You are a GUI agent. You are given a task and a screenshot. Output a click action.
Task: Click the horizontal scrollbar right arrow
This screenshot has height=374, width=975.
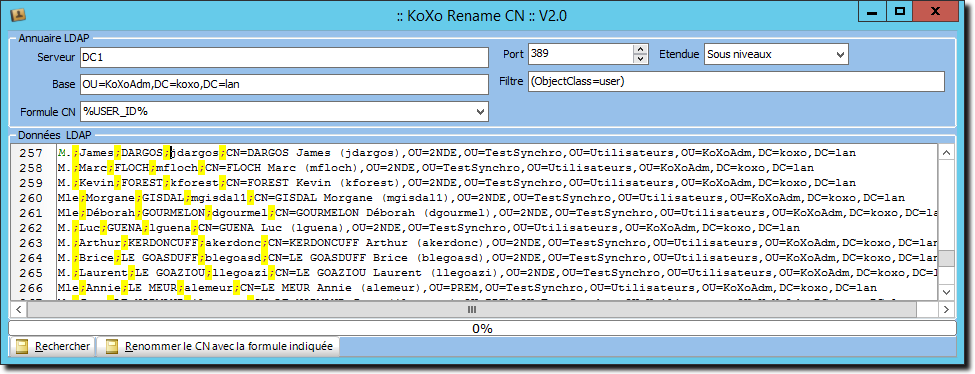(945, 309)
